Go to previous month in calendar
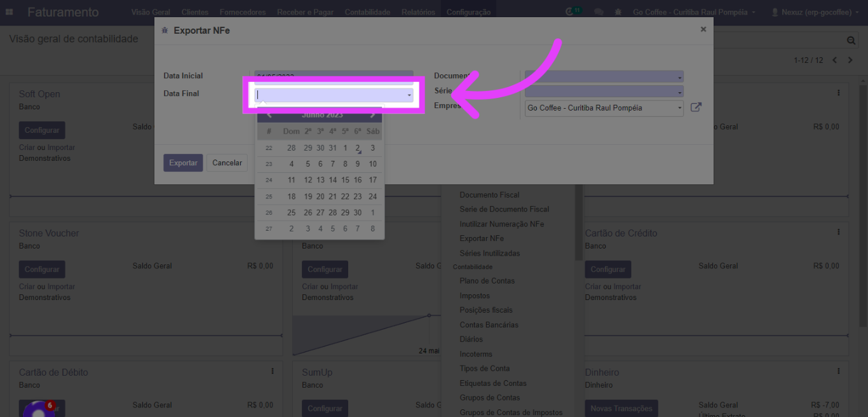Screen dimensions: 868x417 pos(269,115)
